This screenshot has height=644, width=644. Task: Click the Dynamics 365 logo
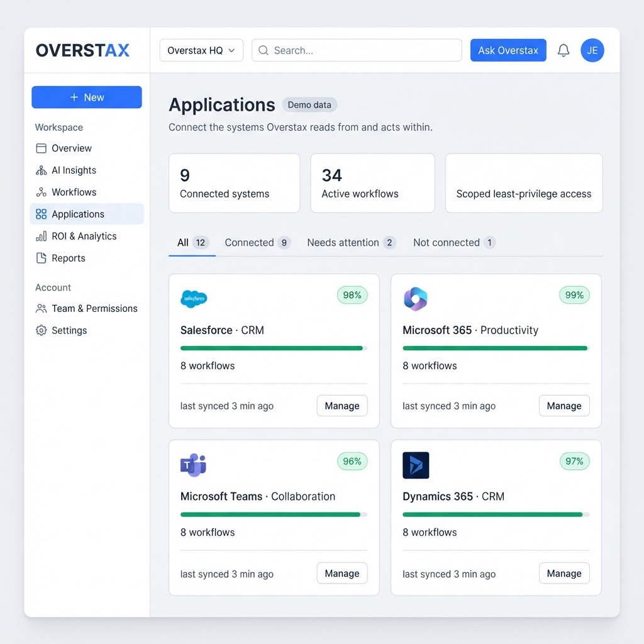pos(416,465)
